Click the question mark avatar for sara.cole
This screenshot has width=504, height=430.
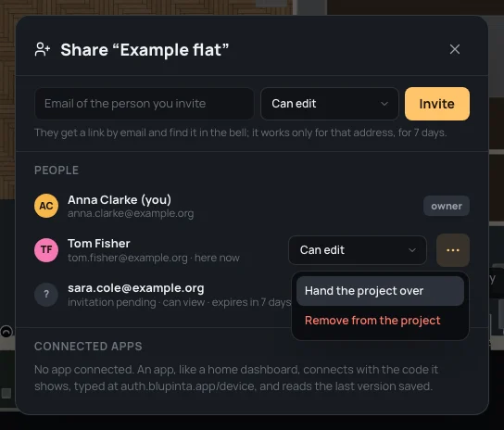click(x=46, y=295)
